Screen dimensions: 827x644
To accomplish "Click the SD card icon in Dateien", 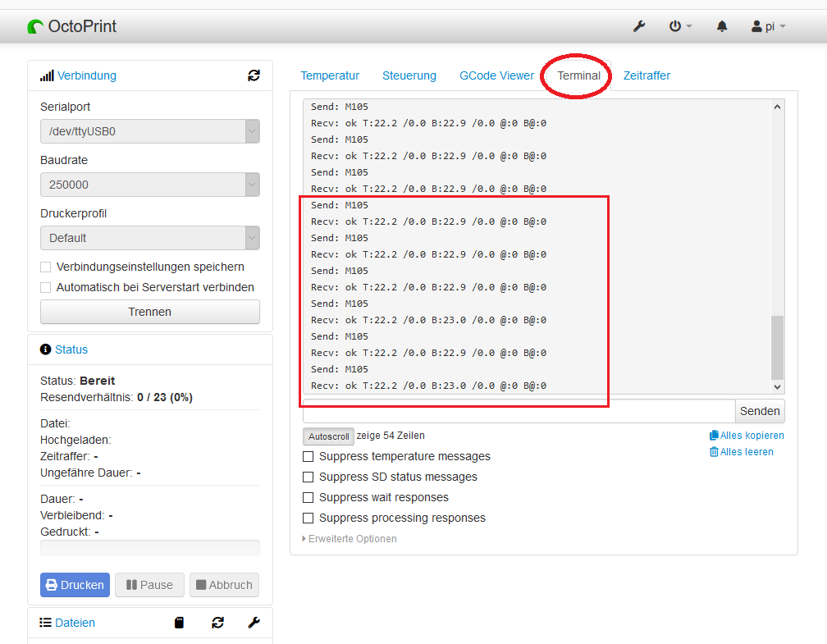I will [180, 623].
